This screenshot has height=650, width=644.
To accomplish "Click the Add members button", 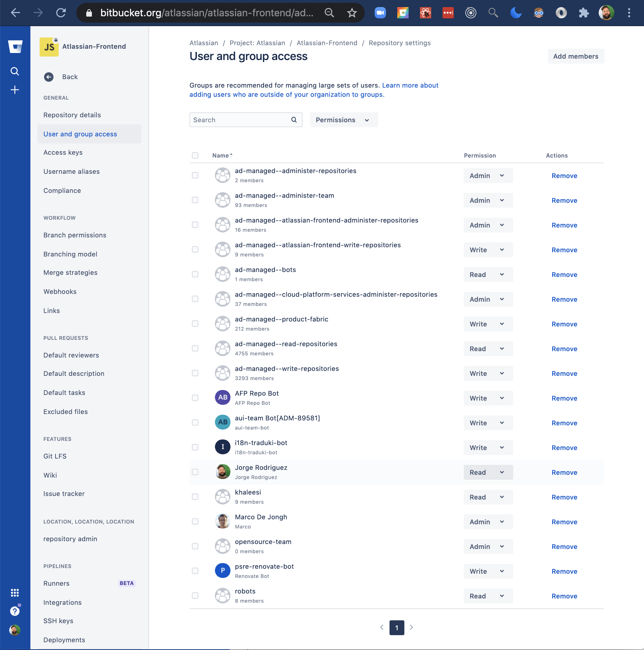I will click(x=575, y=56).
